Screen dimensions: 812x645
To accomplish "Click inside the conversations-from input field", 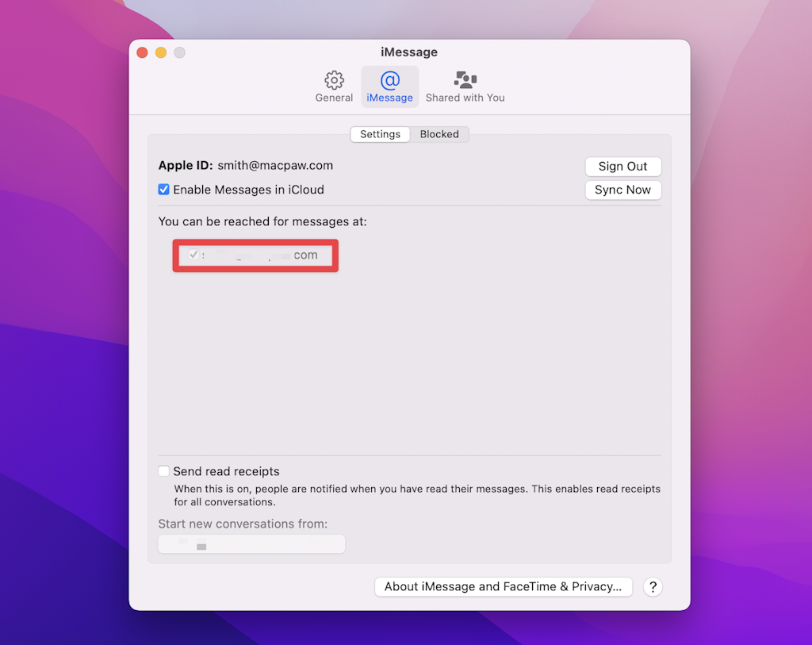I will coord(251,543).
